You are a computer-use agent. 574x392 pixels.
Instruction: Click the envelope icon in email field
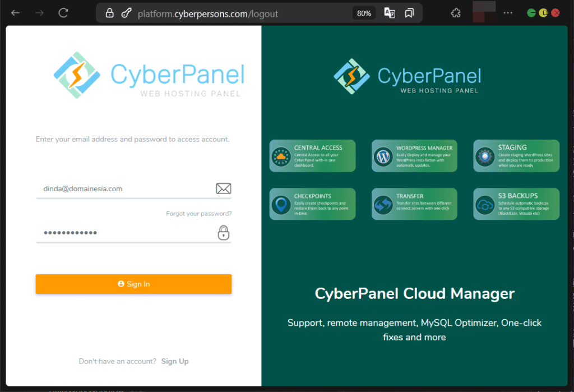coord(223,188)
